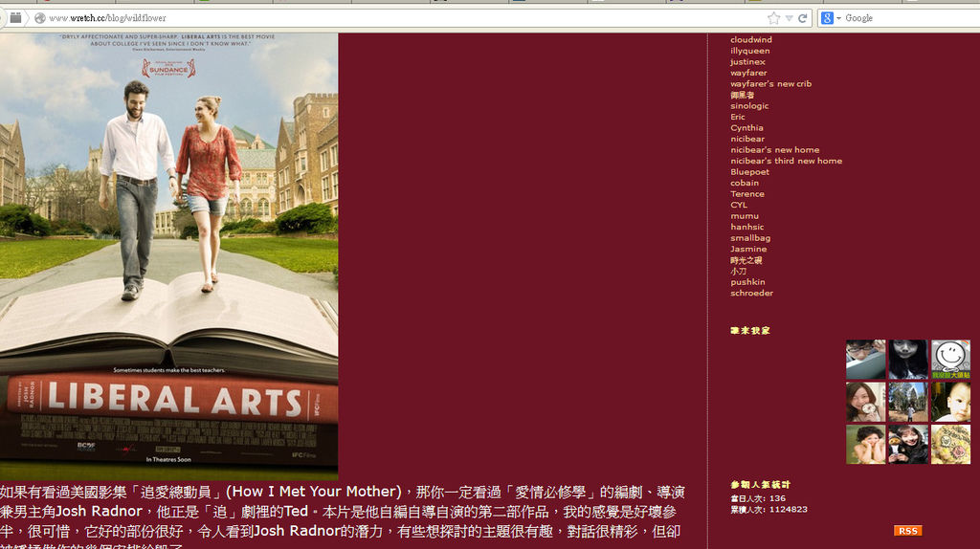Viewport: 980px width, 549px height.
Task: Open Jasmine's blog link
Action: pyautogui.click(x=748, y=249)
